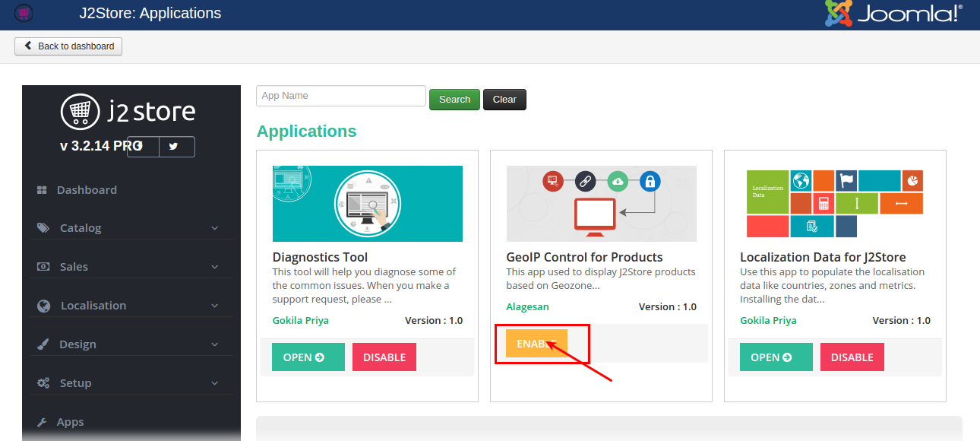This screenshot has height=441, width=980.
Task: Open the Diagnostics Tool app
Action: (308, 357)
